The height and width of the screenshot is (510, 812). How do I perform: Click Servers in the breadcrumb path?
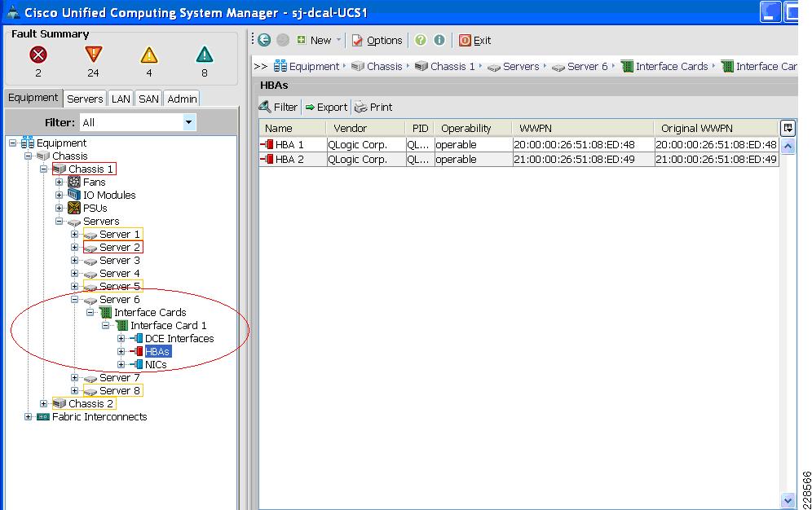(520, 66)
